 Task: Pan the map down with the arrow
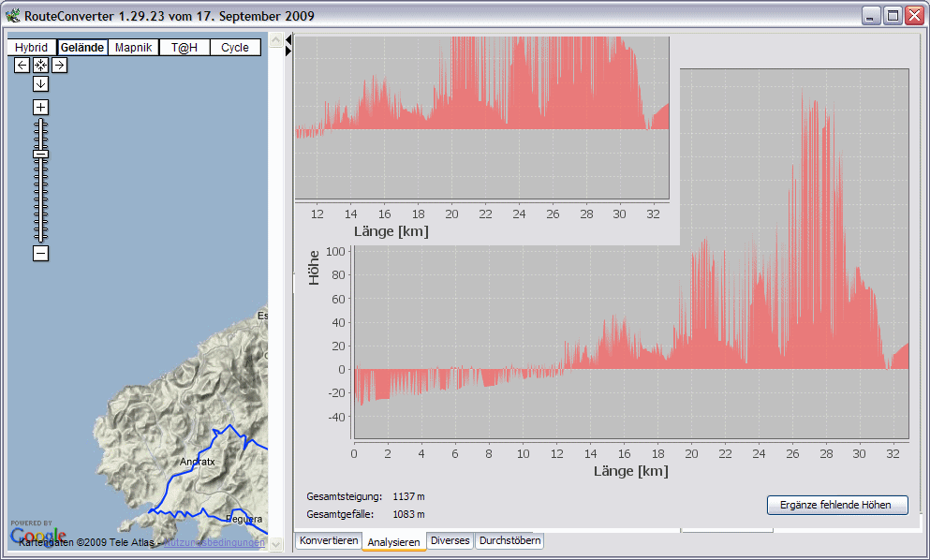40,83
